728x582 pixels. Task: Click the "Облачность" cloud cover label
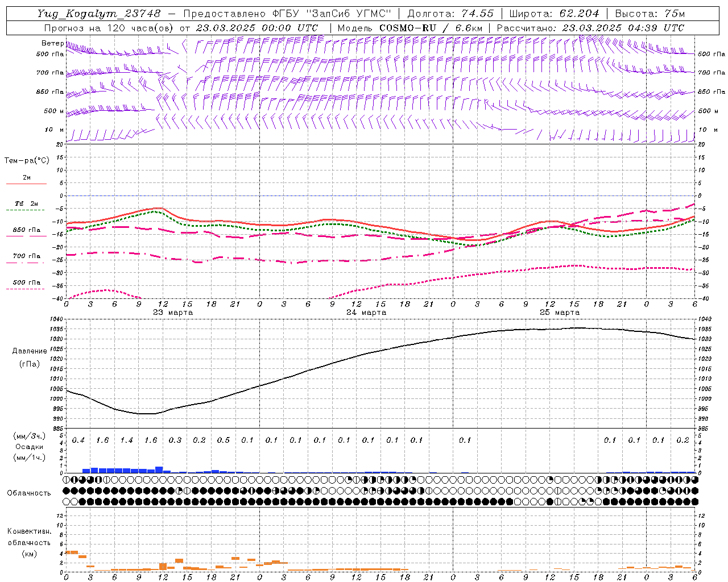click(29, 493)
